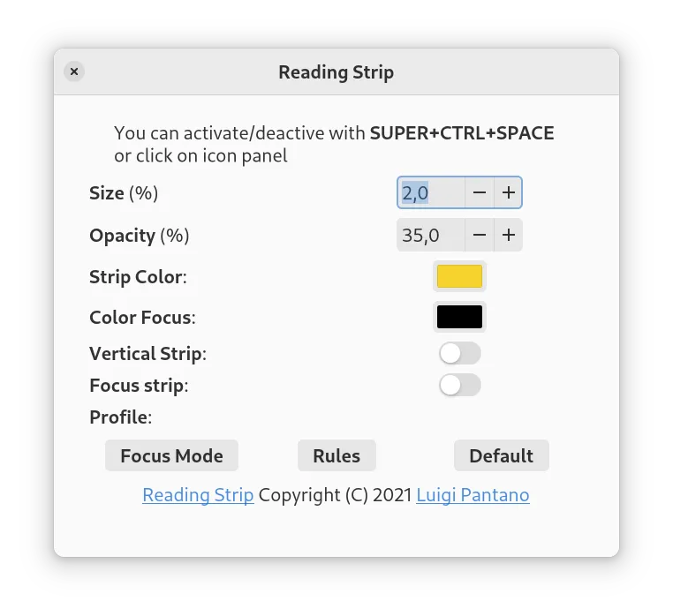The width and height of the screenshot is (673, 616).
Task: Open the Reading Strip hyperlink
Action: (198, 495)
